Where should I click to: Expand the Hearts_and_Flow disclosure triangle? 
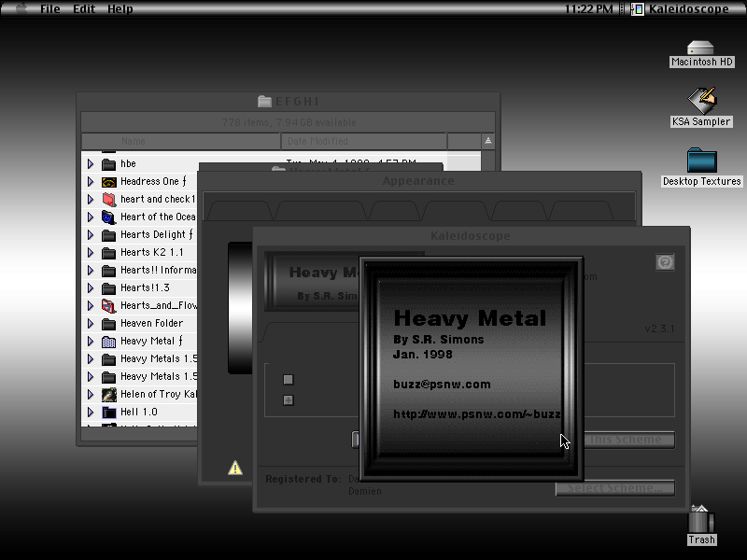pyautogui.click(x=91, y=306)
